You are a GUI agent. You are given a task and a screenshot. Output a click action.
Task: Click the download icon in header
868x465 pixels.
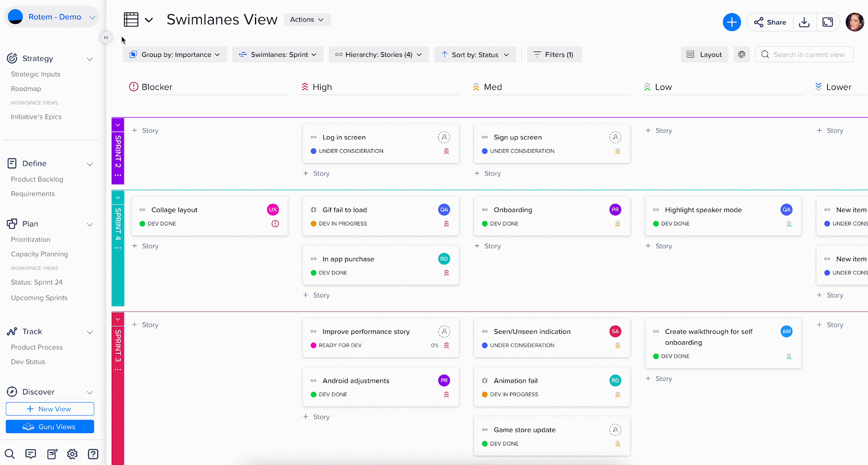[x=804, y=22]
